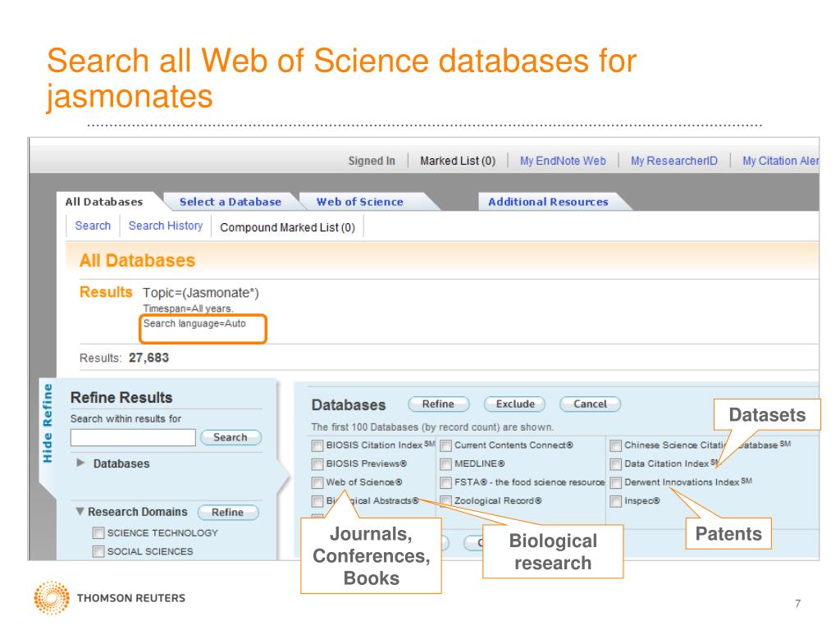This screenshot has width=840, height=630.
Task: Open the Additional Resources tab
Action: pos(548,202)
